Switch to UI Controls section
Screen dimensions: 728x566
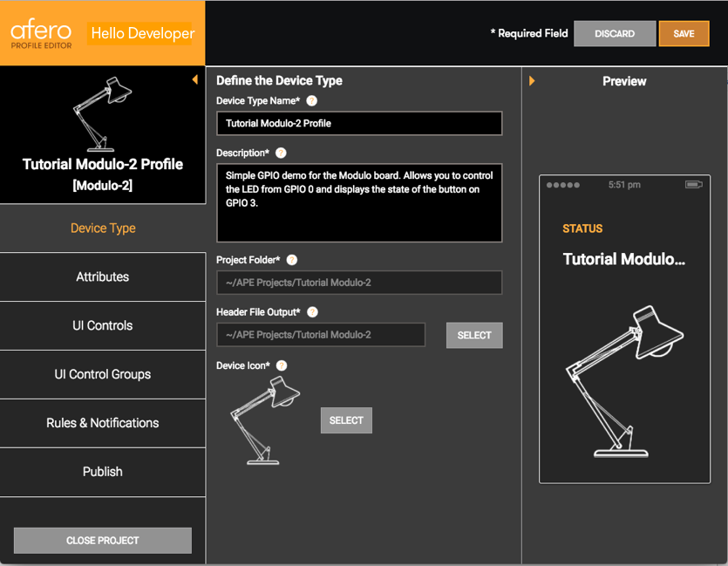coord(103,326)
